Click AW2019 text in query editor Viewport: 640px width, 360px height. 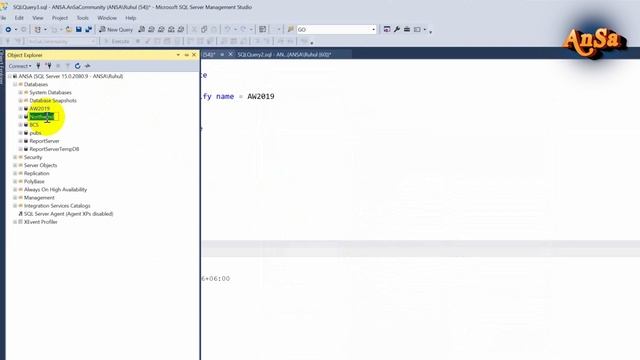(x=261, y=97)
